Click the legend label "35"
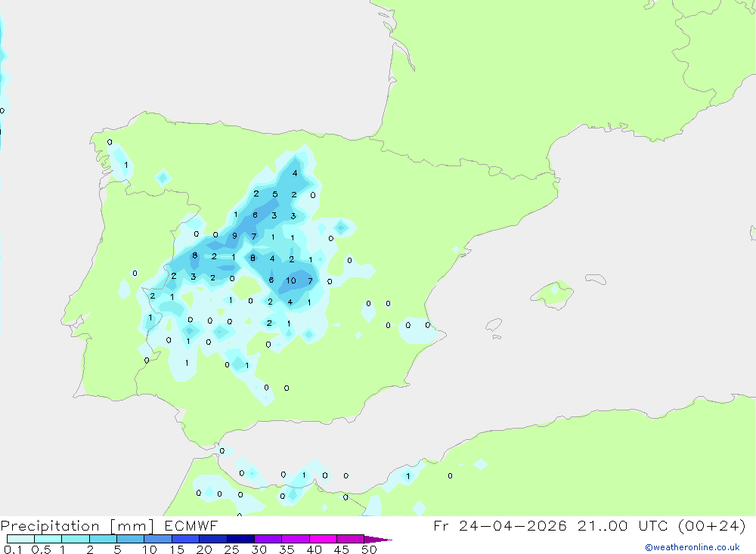756x554 pixels. 287,549
